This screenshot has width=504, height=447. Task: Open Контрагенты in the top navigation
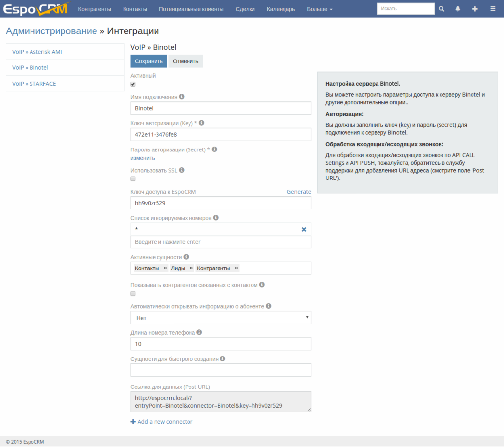94,9
